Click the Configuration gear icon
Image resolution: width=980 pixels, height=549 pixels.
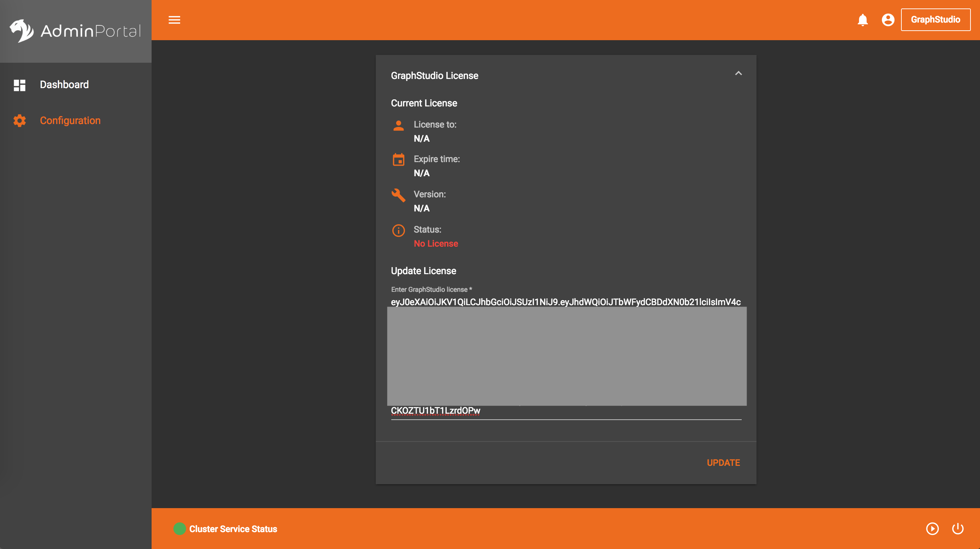click(19, 121)
